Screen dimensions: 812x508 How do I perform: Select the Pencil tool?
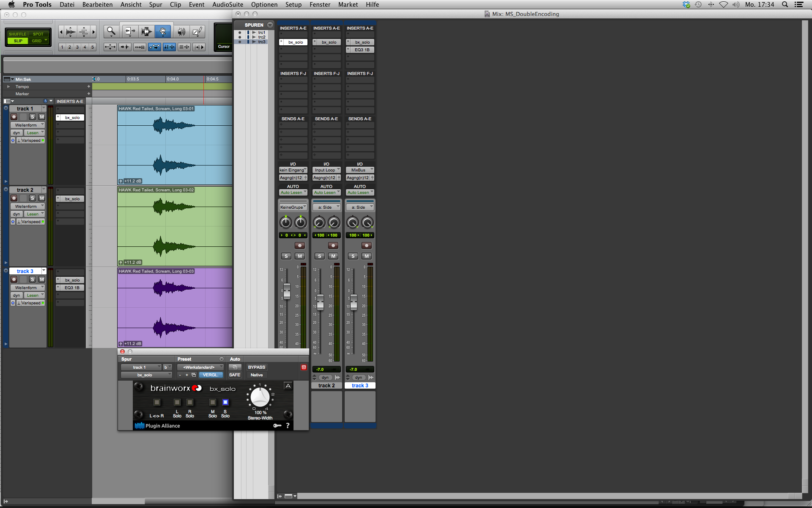[197, 31]
